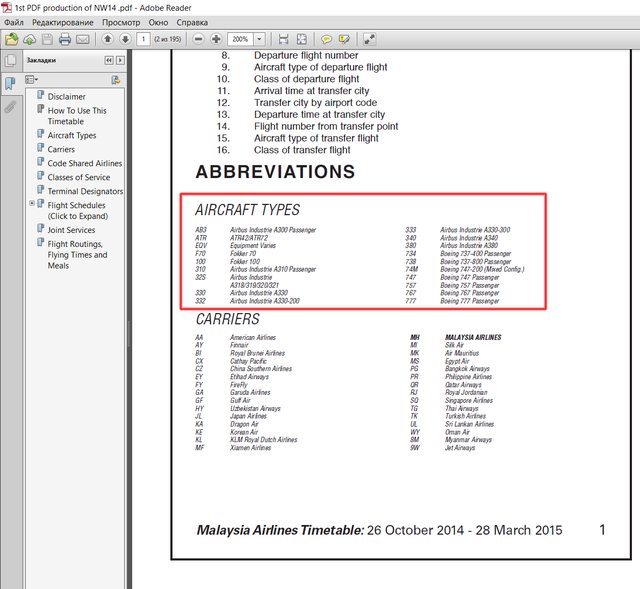Click 'Class of transfer flight' list item
The width and height of the screenshot is (640, 589).
coord(302,150)
